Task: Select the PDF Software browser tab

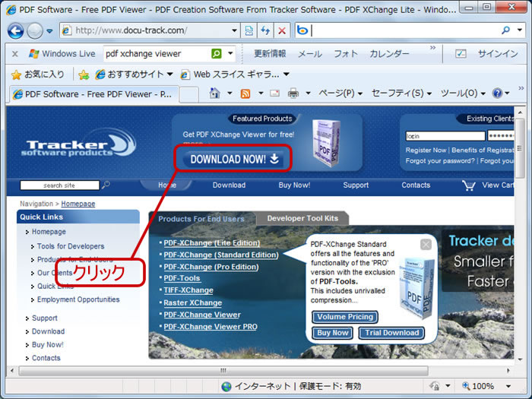Action: click(93, 94)
